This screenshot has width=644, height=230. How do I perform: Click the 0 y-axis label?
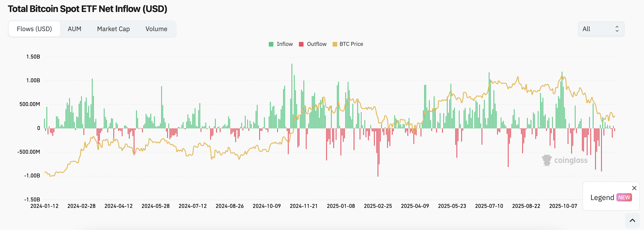tap(38, 128)
